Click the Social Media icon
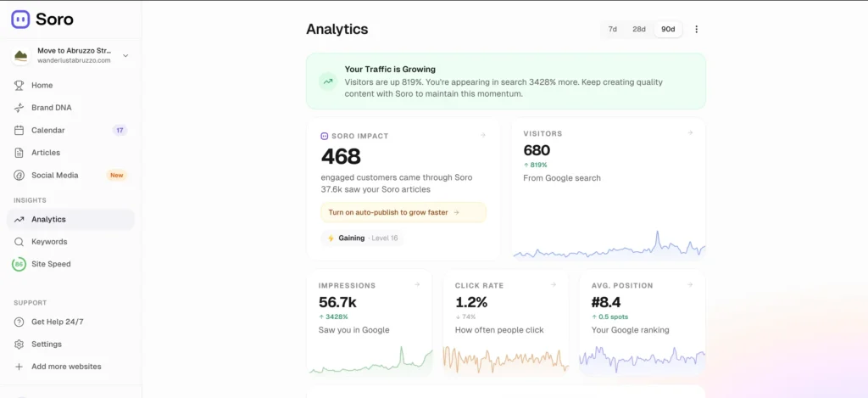Viewport: 868px width, 398px height. [19, 175]
